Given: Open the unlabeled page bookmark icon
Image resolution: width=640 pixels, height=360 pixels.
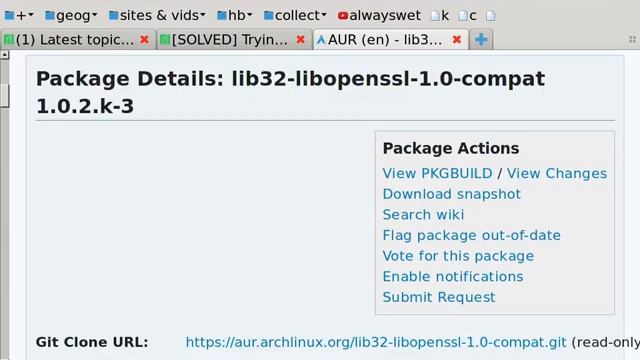Looking at the screenshot, I should tap(491, 16).
